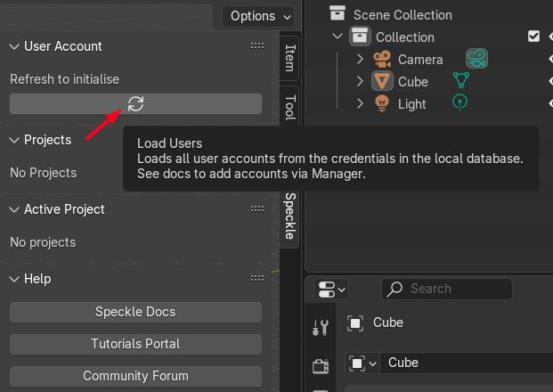Collapse the Active Project panel
Screen dimensions: 553x392
pos(14,209)
